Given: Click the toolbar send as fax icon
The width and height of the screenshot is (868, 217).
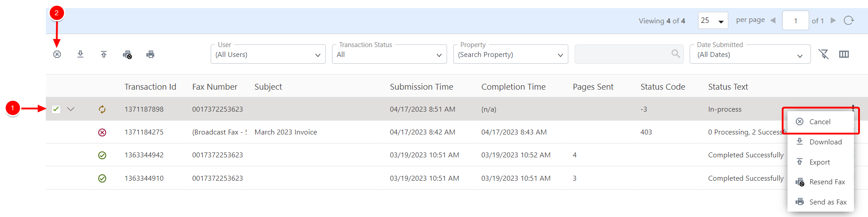Looking at the screenshot, I should click(x=151, y=54).
